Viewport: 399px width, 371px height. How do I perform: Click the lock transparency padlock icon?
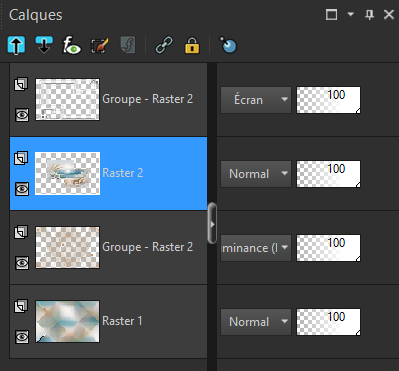192,45
